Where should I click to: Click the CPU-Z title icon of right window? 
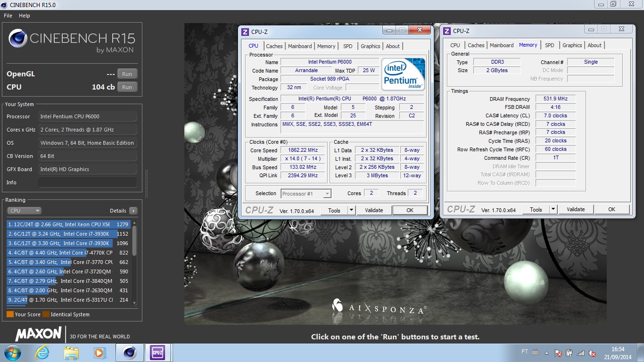[446, 31]
